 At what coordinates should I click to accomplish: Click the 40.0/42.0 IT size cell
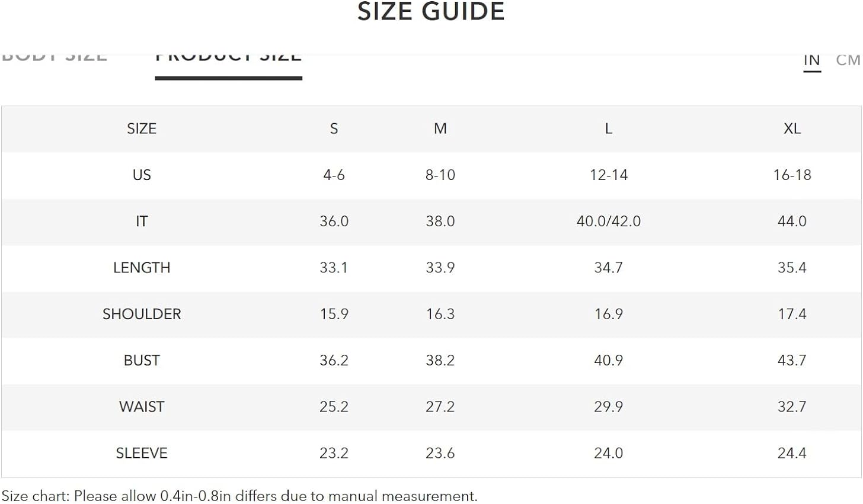click(x=608, y=221)
